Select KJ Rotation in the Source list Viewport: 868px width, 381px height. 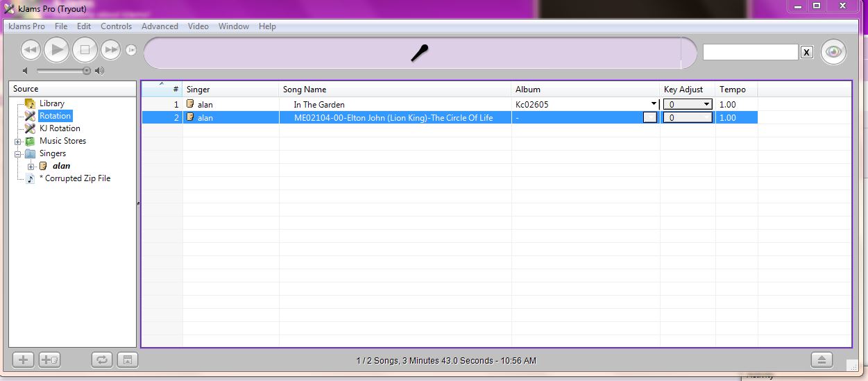click(60, 128)
